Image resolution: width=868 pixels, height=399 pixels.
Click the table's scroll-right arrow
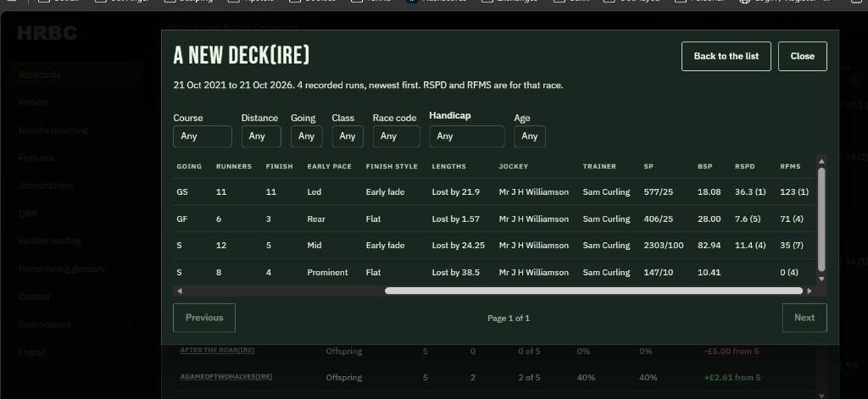pyautogui.click(x=810, y=291)
